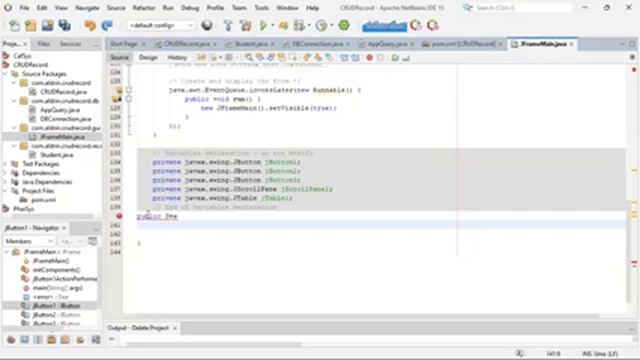Toggle fifth filter icon at Navigator bottom
Viewport: 640px width, 360px height.
click(65, 339)
